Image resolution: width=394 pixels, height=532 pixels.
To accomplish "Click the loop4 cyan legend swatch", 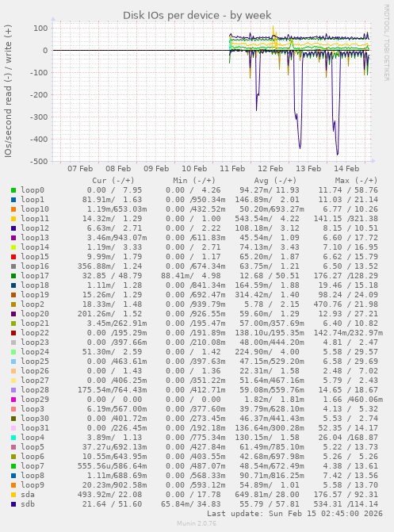I will pyautogui.click(x=13, y=438).
